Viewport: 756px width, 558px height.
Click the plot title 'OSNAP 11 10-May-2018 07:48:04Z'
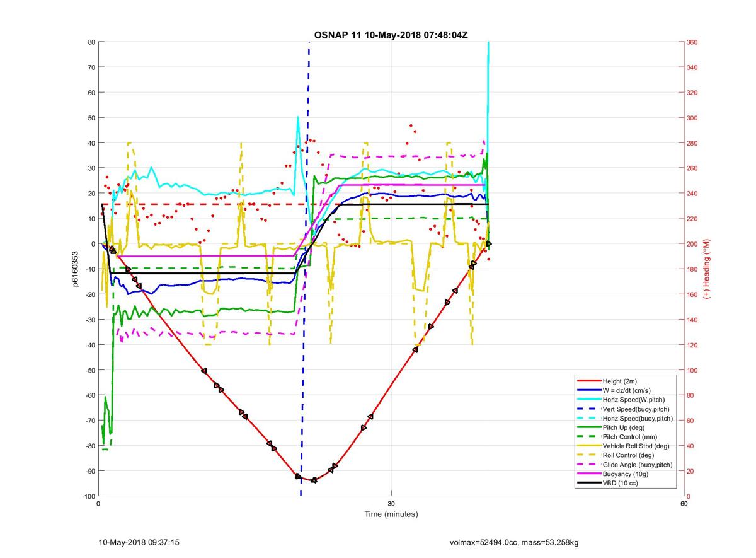pyautogui.click(x=391, y=34)
